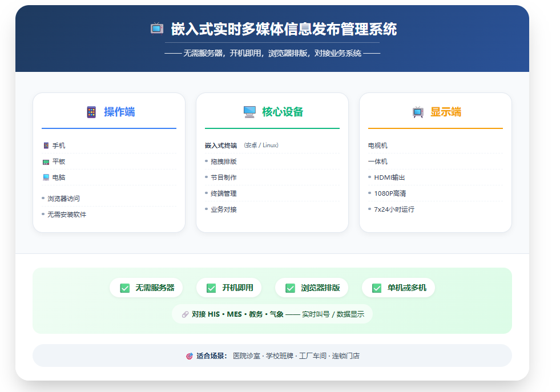Click the green check beside 浏览器排版
Image resolution: width=560 pixels, height=392 pixels.
coord(291,288)
